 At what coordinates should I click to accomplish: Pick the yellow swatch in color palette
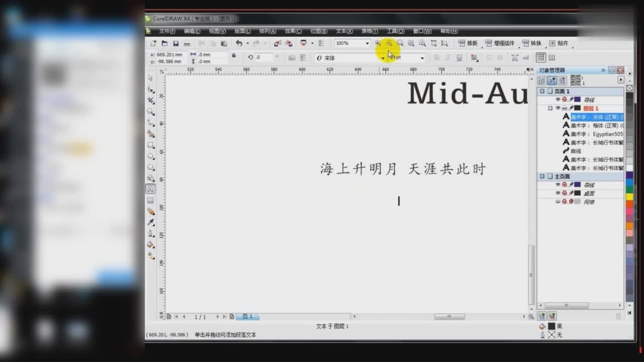pyautogui.click(x=629, y=197)
